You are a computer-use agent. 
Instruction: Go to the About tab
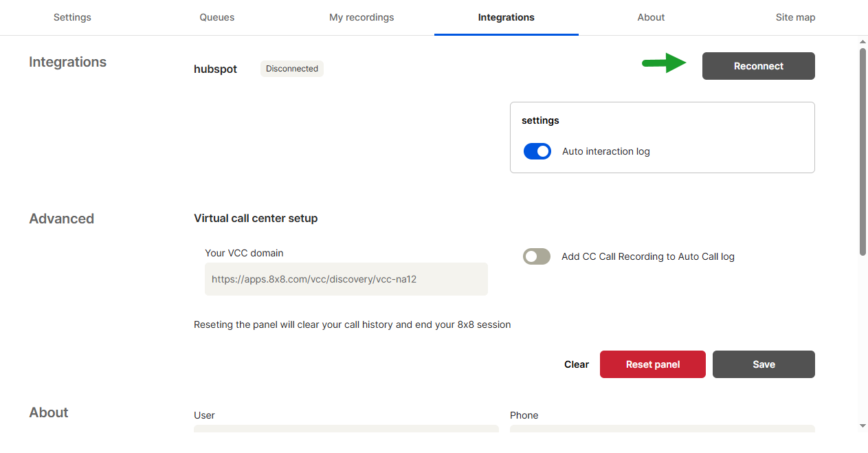[651, 17]
